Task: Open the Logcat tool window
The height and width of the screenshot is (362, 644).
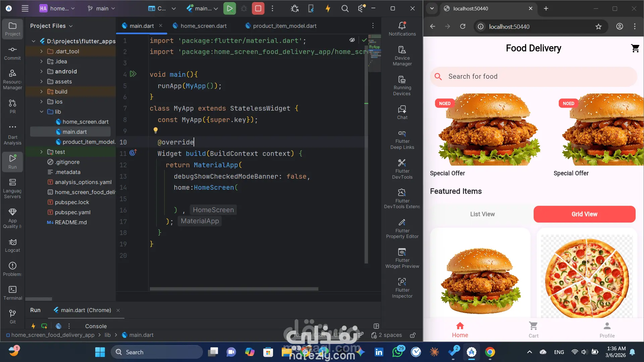Action: (12, 245)
